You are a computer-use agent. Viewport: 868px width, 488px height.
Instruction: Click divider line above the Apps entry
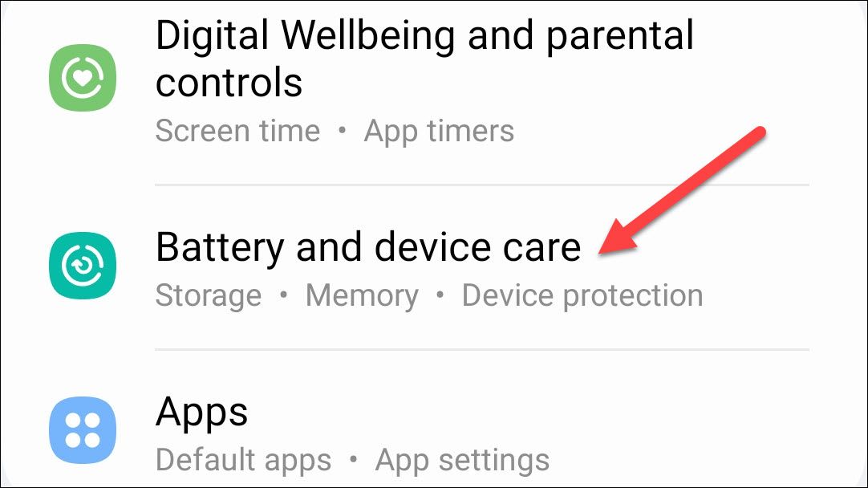click(x=482, y=349)
